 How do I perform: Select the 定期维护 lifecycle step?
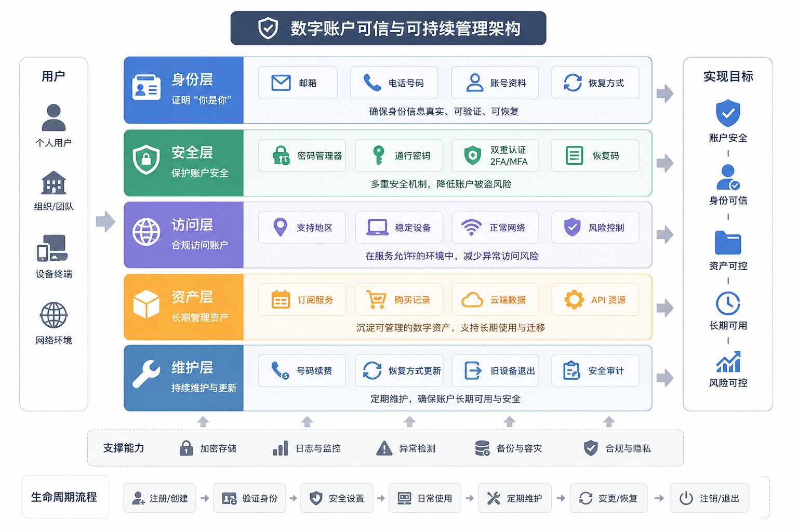click(x=515, y=498)
